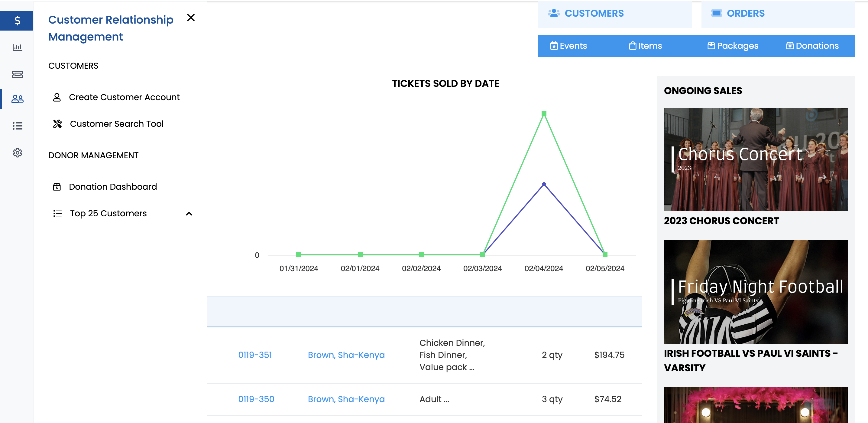Click the Adult ... items cell

(x=434, y=399)
